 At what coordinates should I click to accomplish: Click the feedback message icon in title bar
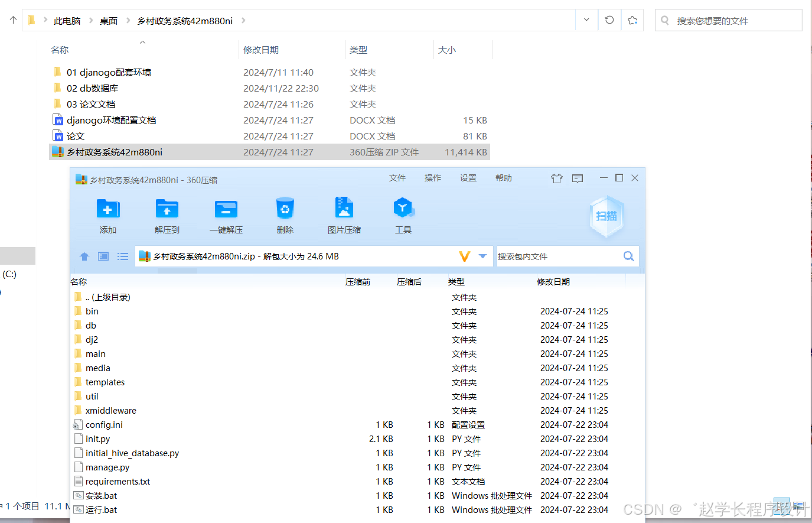578,178
